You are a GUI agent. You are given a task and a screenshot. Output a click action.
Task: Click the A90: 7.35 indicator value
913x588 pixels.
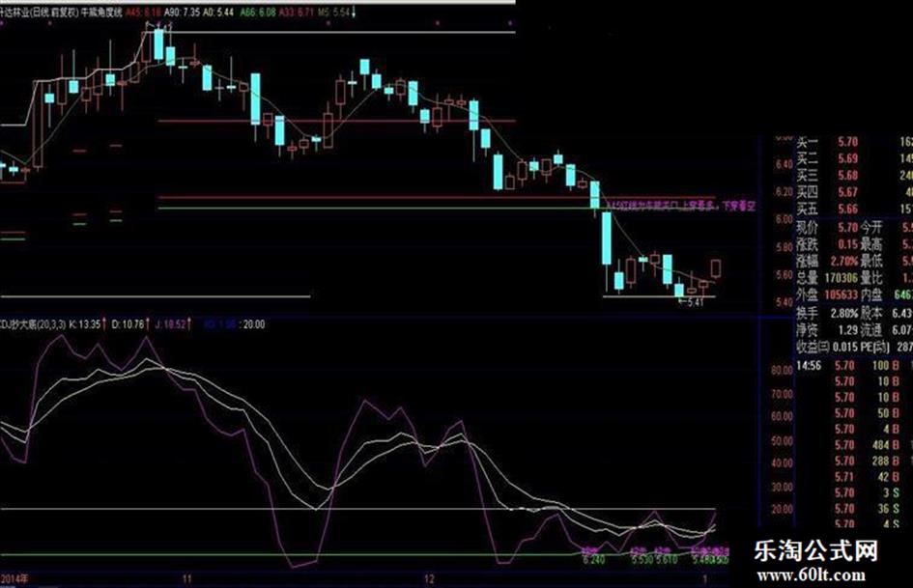click(182, 13)
